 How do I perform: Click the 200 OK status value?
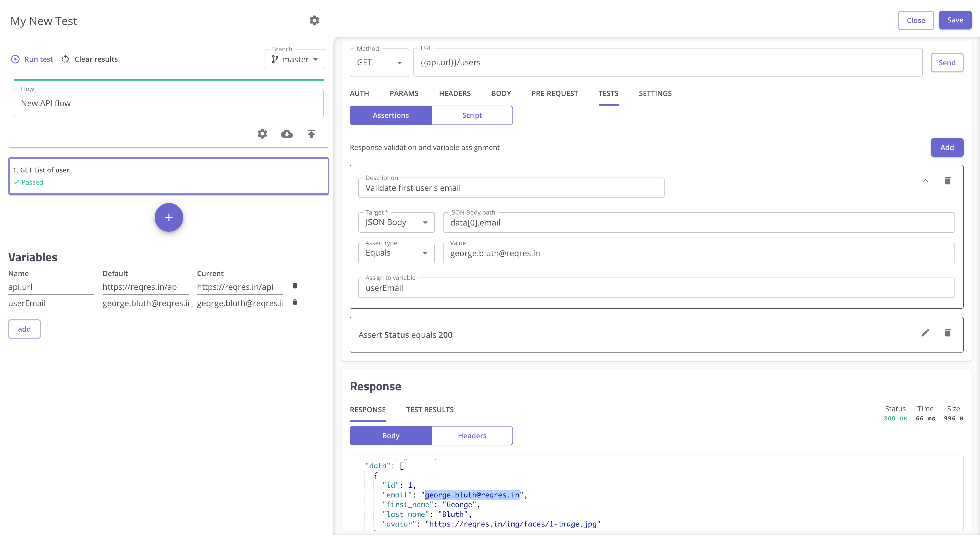tap(895, 418)
